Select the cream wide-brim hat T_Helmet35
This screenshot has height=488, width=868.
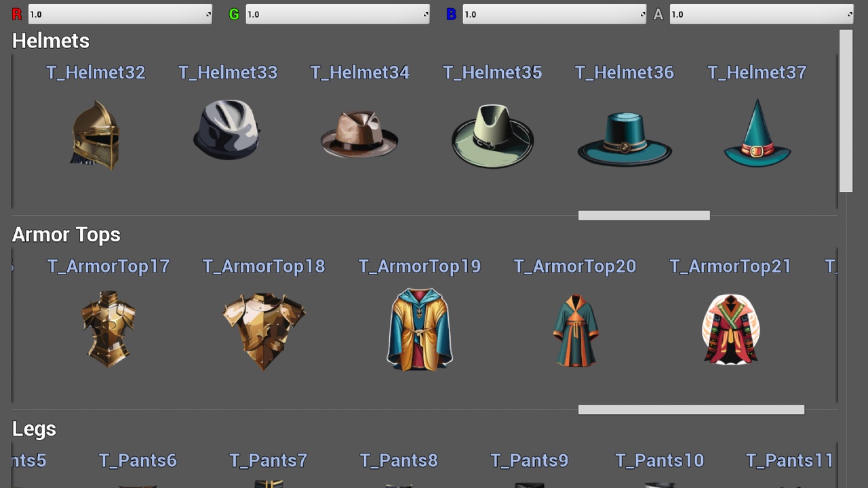pos(493,136)
